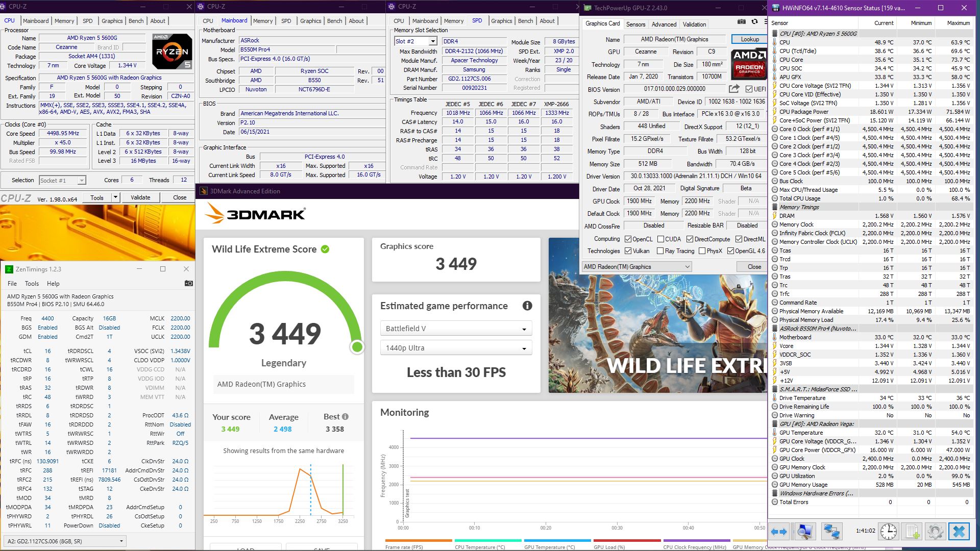The height and width of the screenshot is (551, 980).
Task: Click green verified checkmark beside Wild Life Extreme Score
Action: (x=325, y=249)
